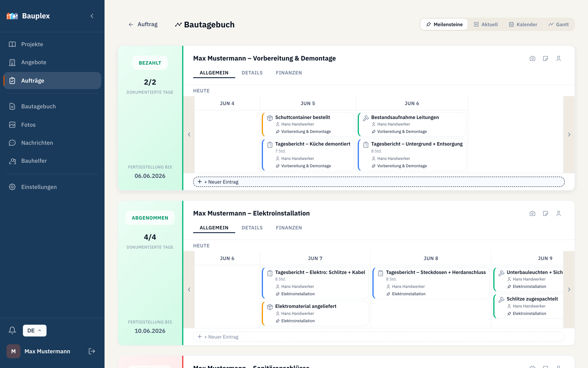The image size is (588, 368).
Task: Click the hammer icon on Schlitze zugespachtelt
Action: pos(501,300)
